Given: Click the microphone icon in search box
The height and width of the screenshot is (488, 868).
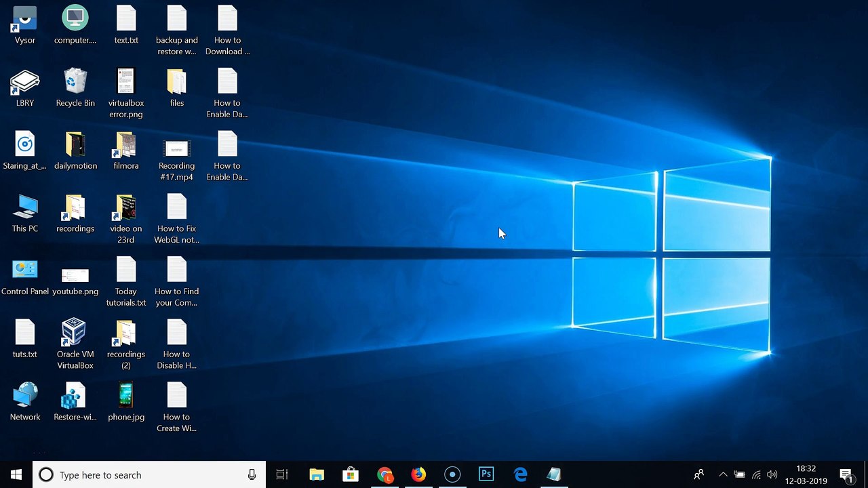Looking at the screenshot, I should click(x=252, y=474).
